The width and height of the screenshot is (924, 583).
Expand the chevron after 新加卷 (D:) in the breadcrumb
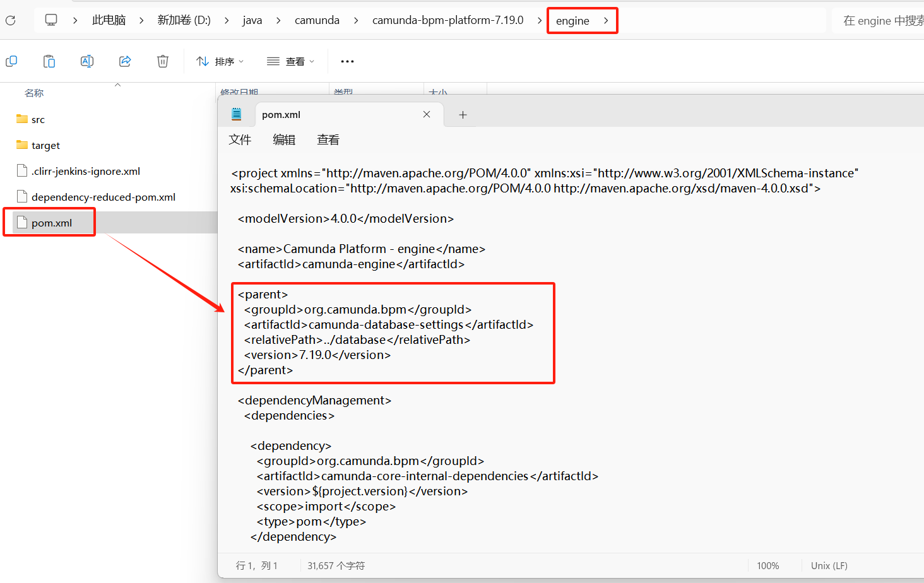[227, 20]
